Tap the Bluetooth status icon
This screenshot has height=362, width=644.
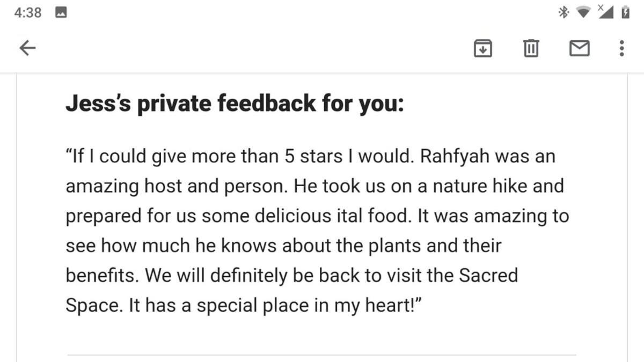(x=563, y=12)
